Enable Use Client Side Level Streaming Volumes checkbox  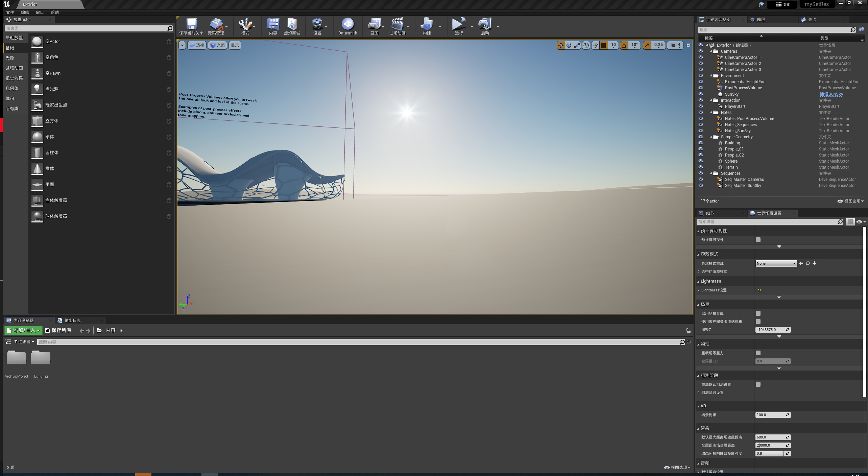tap(758, 322)
